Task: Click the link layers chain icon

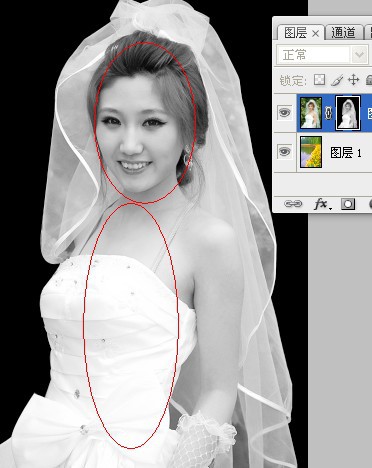Action: pos(293,204)
